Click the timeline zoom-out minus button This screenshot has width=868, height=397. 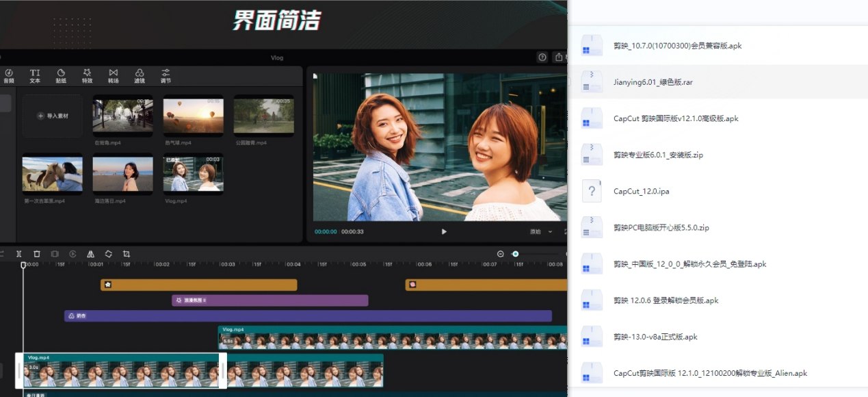(500, 254)
